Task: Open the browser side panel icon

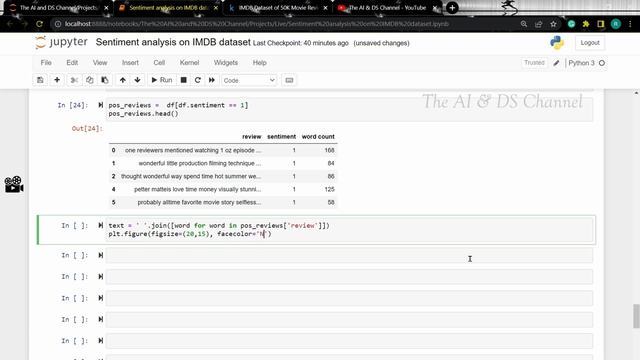Action: [x=600, y=24]
